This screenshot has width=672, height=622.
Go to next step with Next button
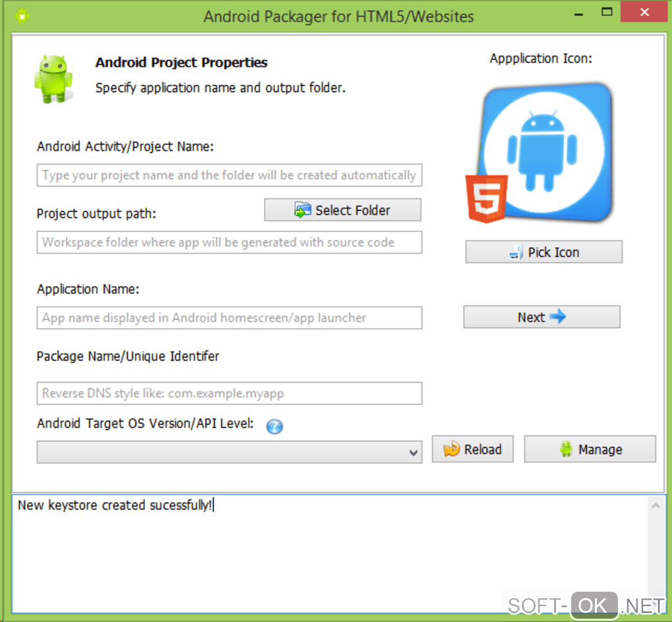pyautogui.click(x=542, y=317)
